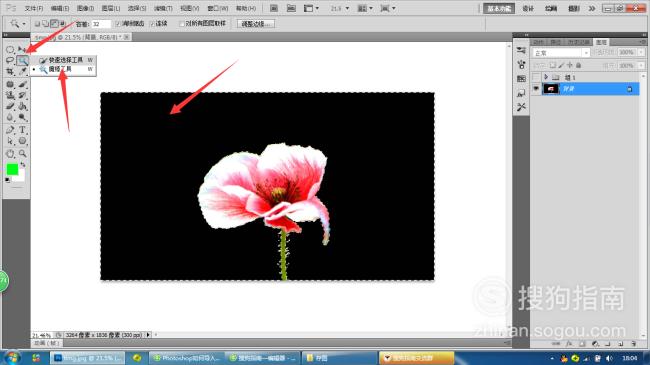The height and width of the screenshot is (365, 650).
Task: Select the Lasso tool in the toolbox
Action: (x=10, y=61)
